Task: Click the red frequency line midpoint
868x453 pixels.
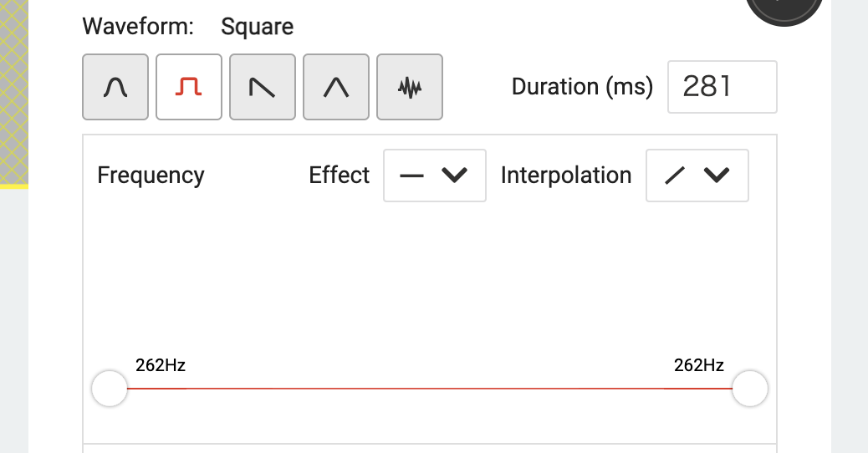Action: [430, 389]
